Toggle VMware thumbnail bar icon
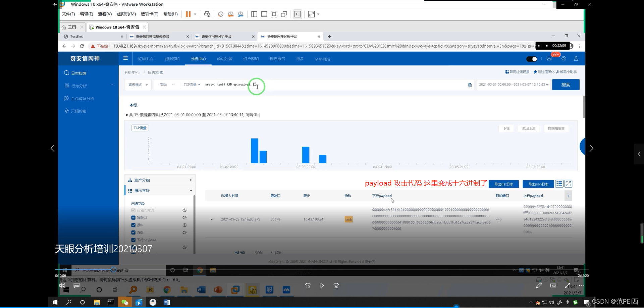 264,14
